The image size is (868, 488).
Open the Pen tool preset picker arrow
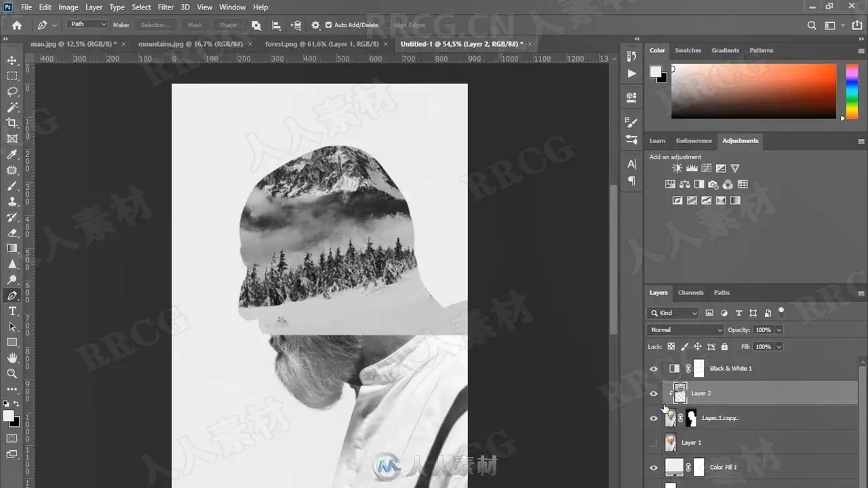[55, 25]
